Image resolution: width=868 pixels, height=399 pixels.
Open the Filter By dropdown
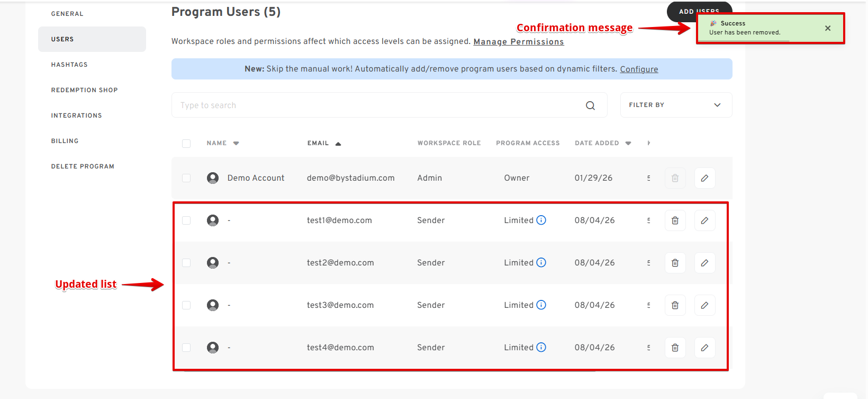(676, 105)
